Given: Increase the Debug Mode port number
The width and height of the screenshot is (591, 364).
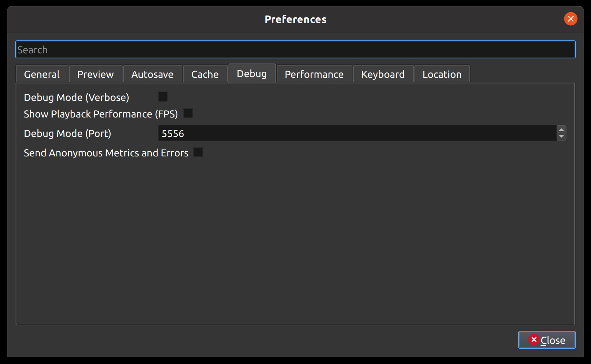Looking at the screenshot, I should pyautogui.click(x=561, y=130).
